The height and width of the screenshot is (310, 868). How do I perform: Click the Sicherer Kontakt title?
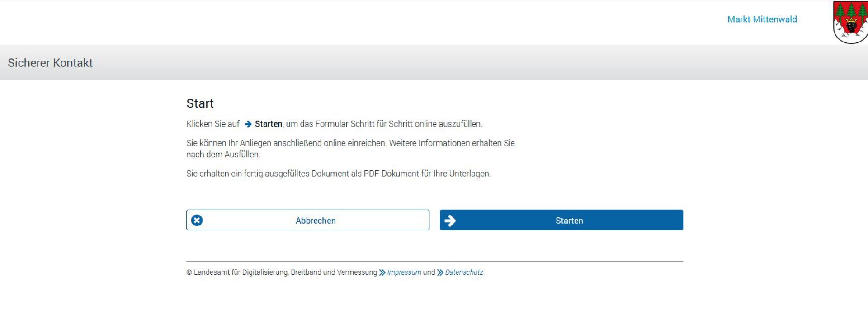point(50,63)
